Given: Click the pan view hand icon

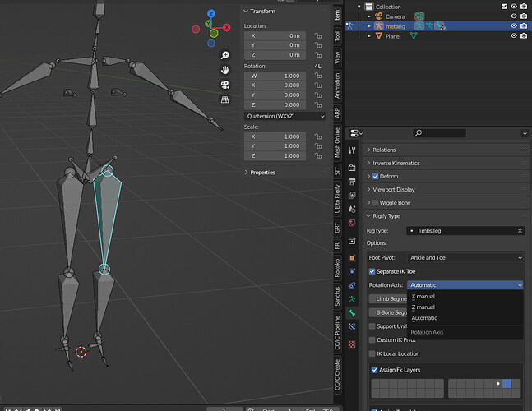Looking at the screenshot, I should tap(225, 70).
